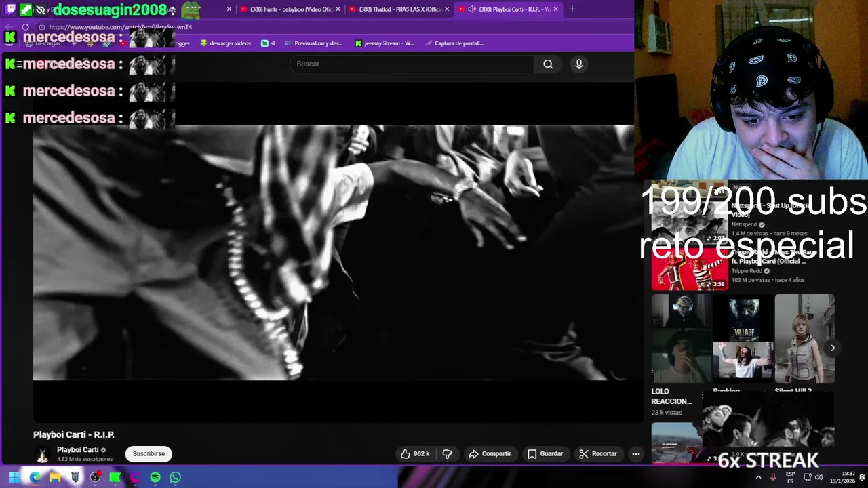Viewport: 868px width, 488px height.
Task: Switch to Thatkid - PIJAS LAS X tab
Action: (x=399, y=9)
